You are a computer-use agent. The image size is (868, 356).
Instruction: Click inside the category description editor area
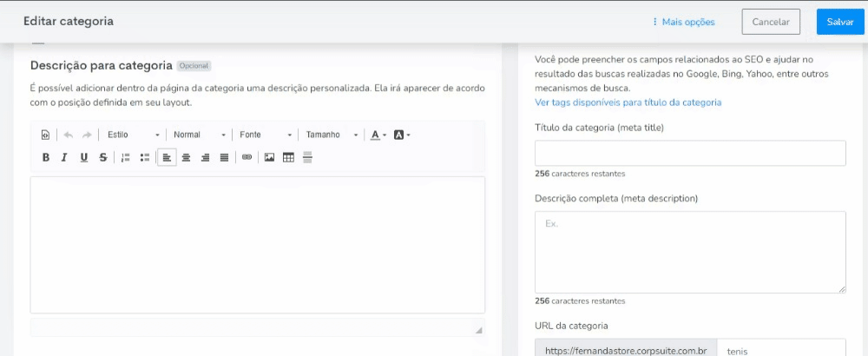pos(258,245)
